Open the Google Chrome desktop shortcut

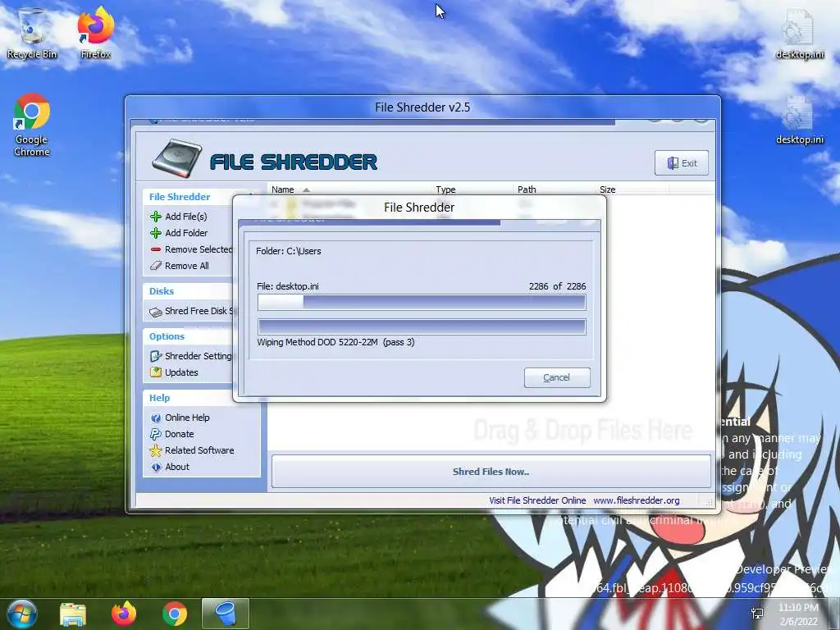click(x=32, y=125)
